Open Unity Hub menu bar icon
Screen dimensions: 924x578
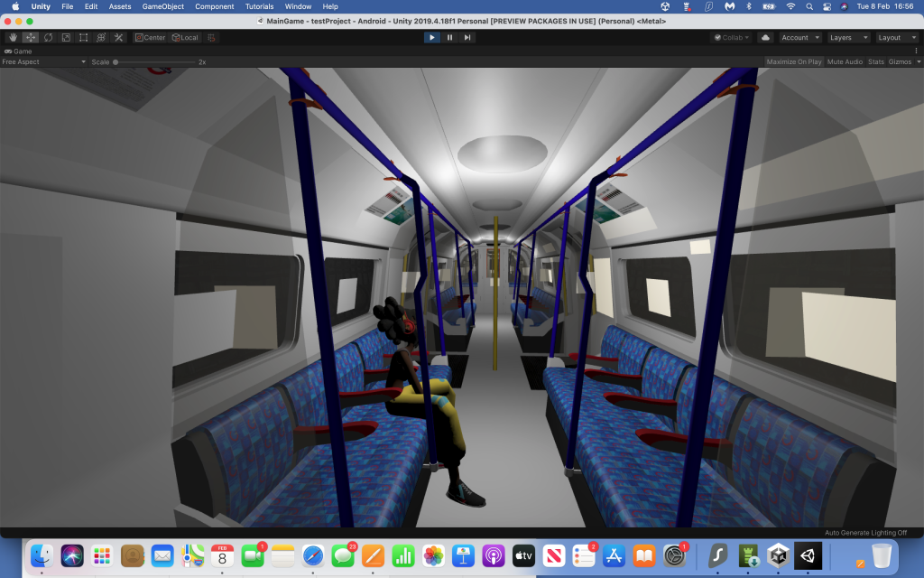pos(665,6)
